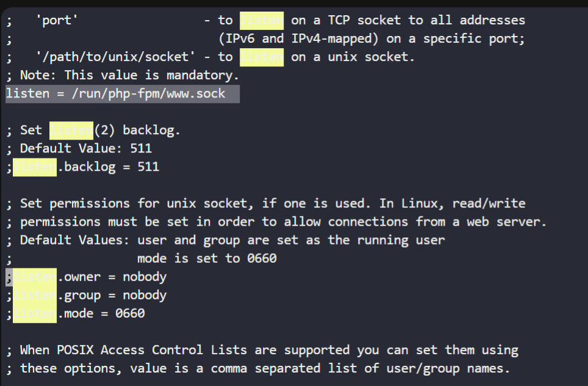Click the 'port' option text at the top
The image size is (588, 386).
coord(57,21)
